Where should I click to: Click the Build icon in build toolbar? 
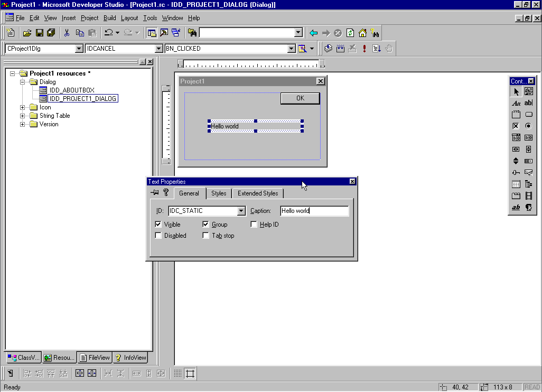click(341, 49)
